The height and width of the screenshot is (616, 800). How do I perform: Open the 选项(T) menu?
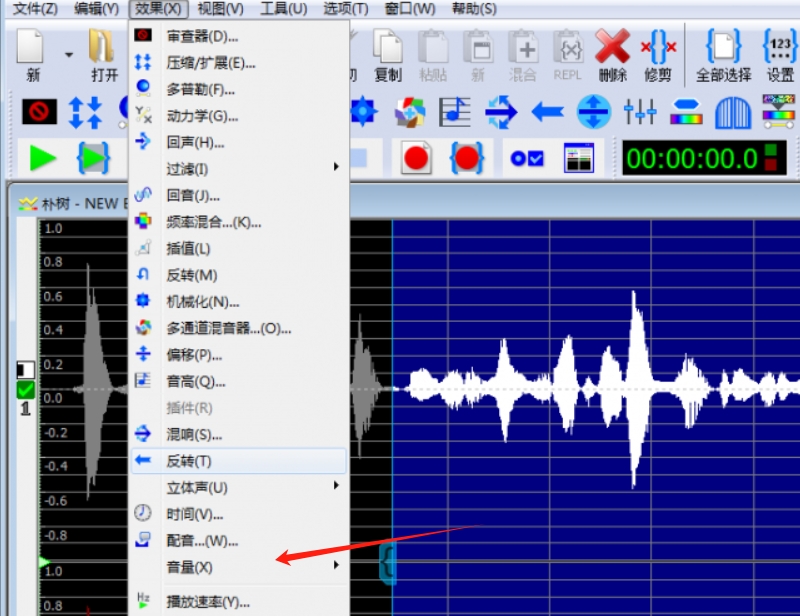point(345,9)
